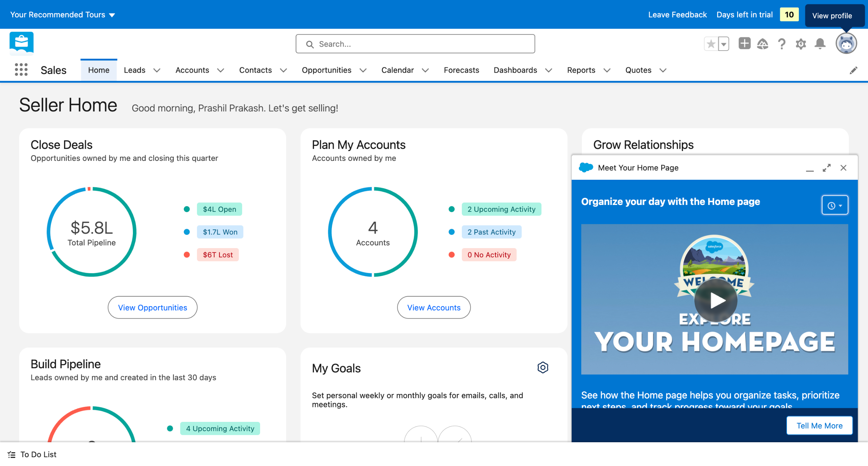Click the user profile avatar
Viewport: 868px width, 466px height.
click(846, 43)
